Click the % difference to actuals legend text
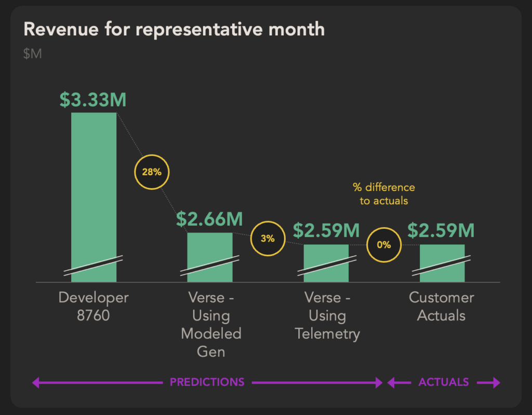The height and width of the screenshot is (415, 532). click(x=384, y=194)
